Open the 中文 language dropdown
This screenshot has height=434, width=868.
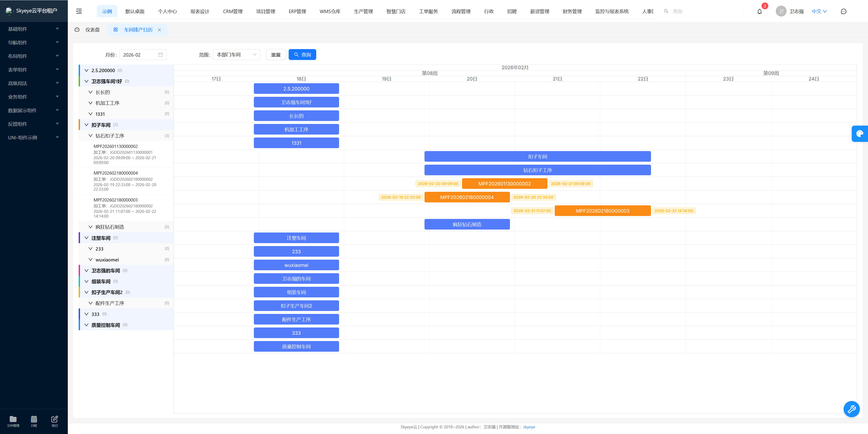(819, 12)
